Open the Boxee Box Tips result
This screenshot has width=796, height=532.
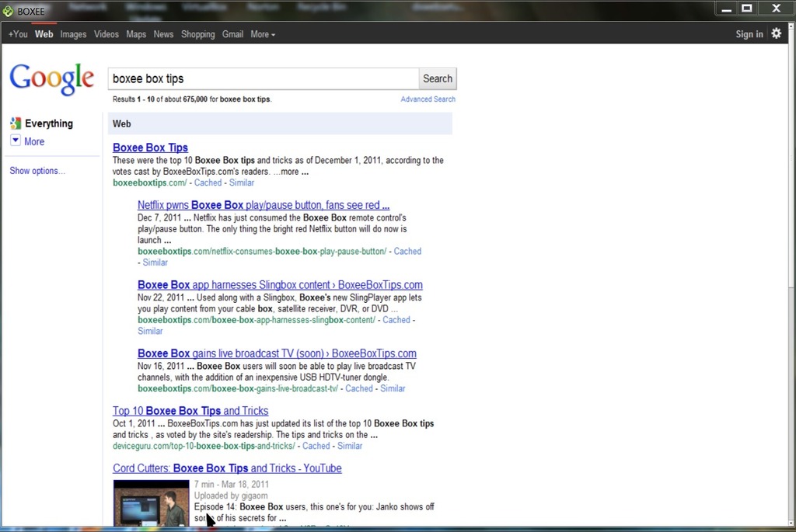[x=150, y=148]
